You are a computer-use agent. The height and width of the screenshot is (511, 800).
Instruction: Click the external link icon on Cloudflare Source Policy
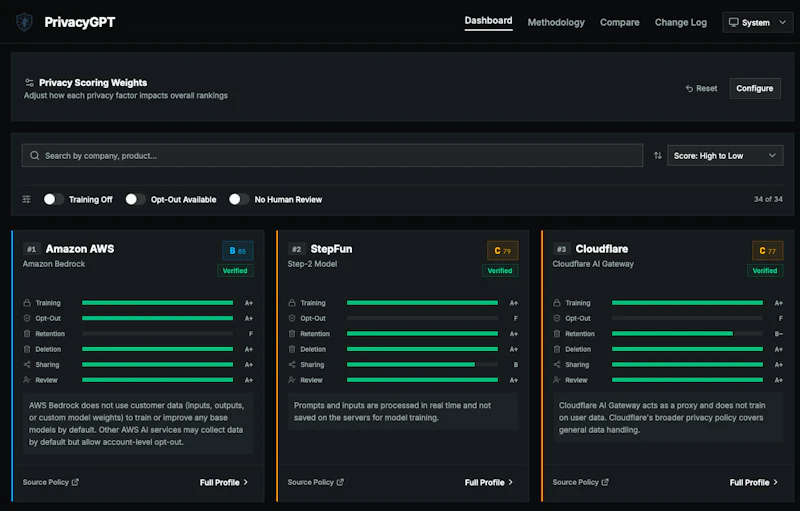605,482
